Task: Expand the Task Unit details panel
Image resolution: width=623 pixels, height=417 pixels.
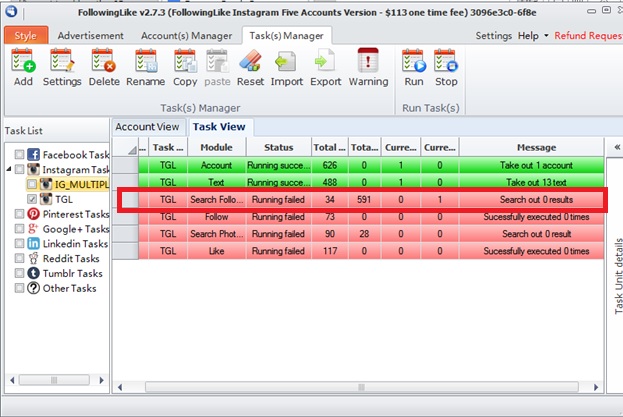Action: [614, 147]
